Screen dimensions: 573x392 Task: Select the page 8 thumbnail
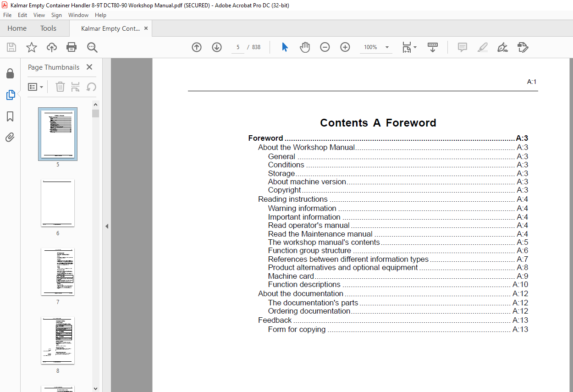click(58, 341)
